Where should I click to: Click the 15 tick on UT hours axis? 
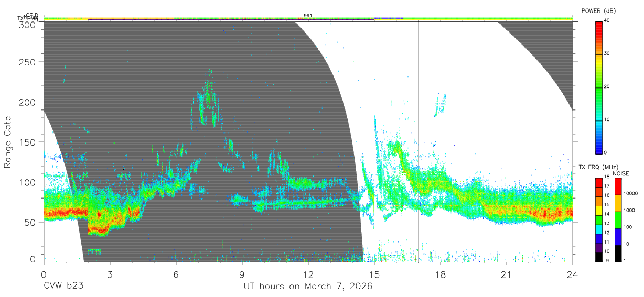[374, 274]
